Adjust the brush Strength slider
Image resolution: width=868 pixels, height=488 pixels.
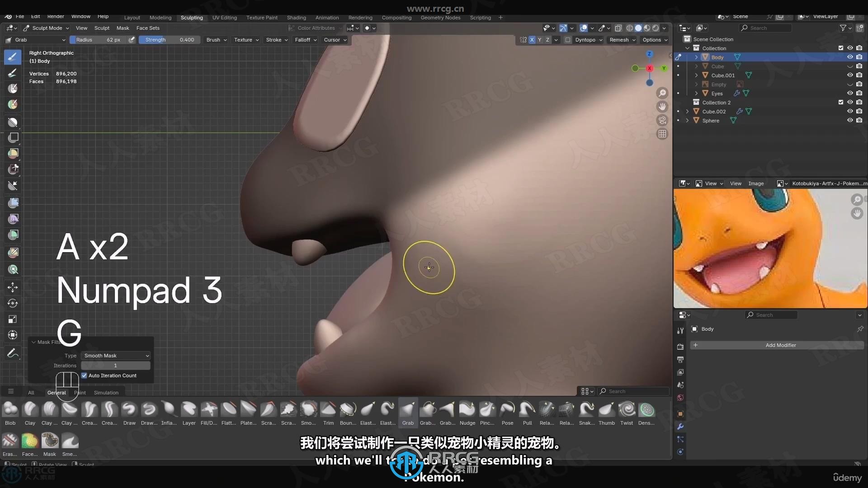point(170,40)
